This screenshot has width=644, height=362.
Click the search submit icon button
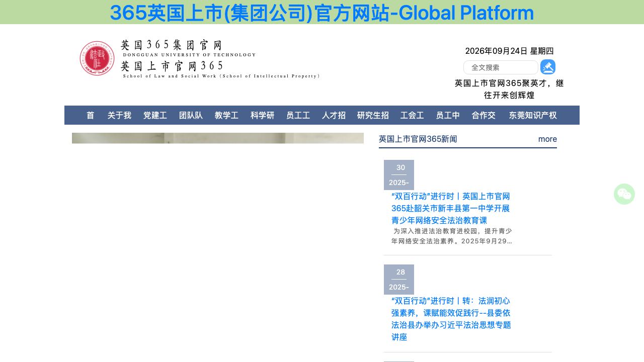tap(548, 67)
